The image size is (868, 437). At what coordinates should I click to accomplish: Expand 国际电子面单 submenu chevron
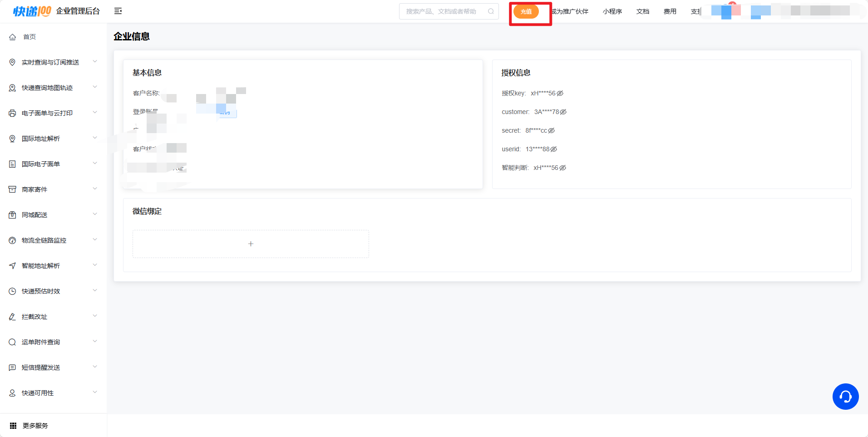point(95,163)
